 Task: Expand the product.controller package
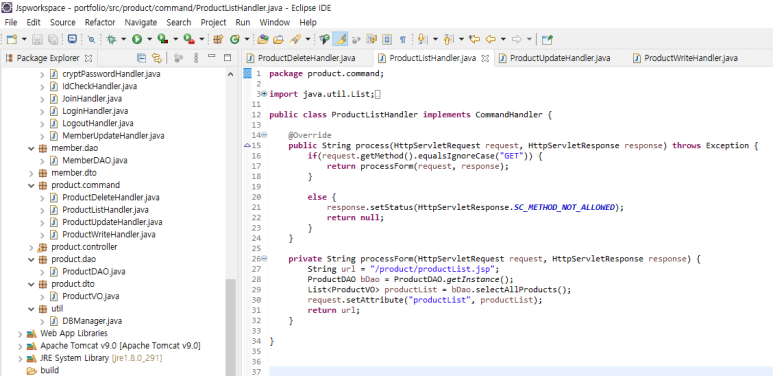[32, 247]
